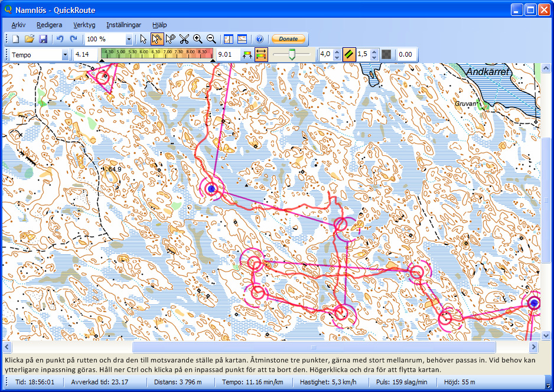Click the horizontal scrollbar right arrow
Image resolution: width=554 pixels, height=392 pixels.
click(533, 347)
